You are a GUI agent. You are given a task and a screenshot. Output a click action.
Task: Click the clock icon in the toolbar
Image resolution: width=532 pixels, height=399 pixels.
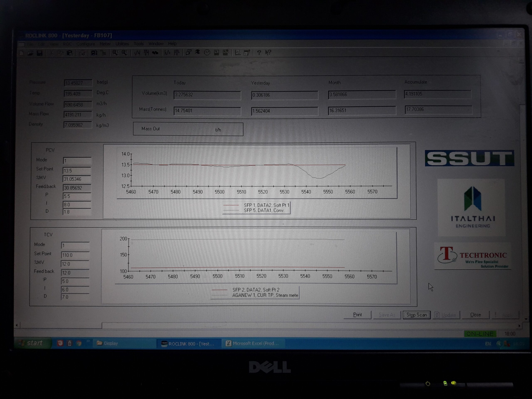tap(207, 53)
